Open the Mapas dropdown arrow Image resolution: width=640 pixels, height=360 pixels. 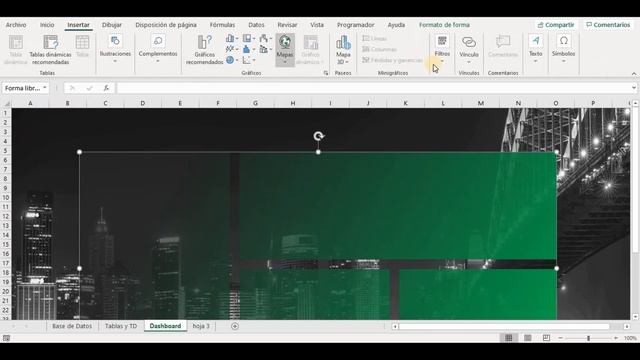click(x=285, y=62)
